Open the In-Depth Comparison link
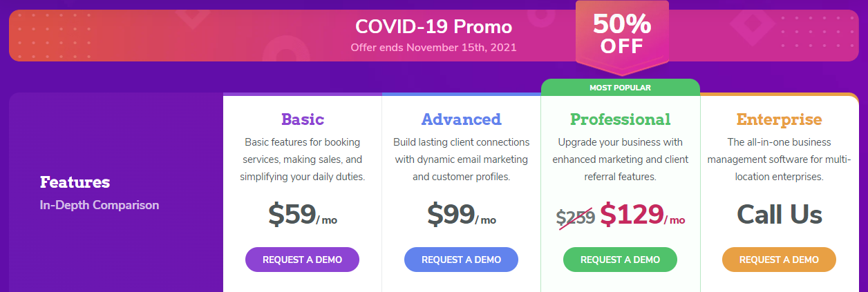 (x=100, y=205)
